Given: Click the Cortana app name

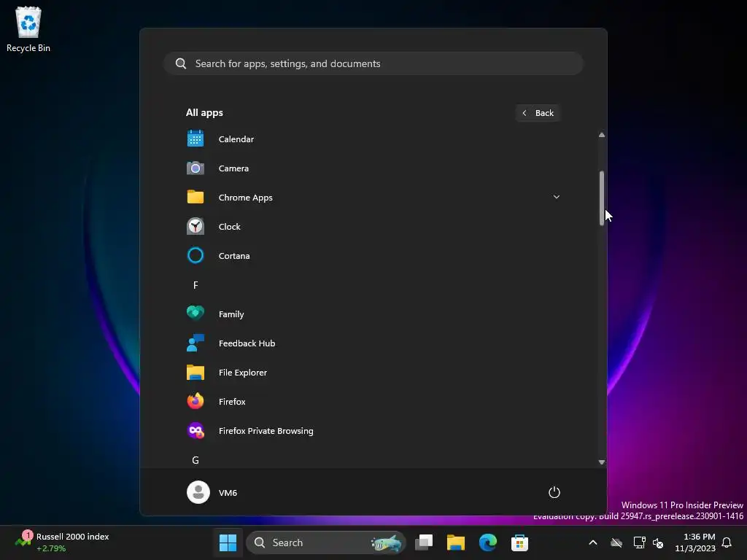Looking at the screenshot, I should coord(234,256).
